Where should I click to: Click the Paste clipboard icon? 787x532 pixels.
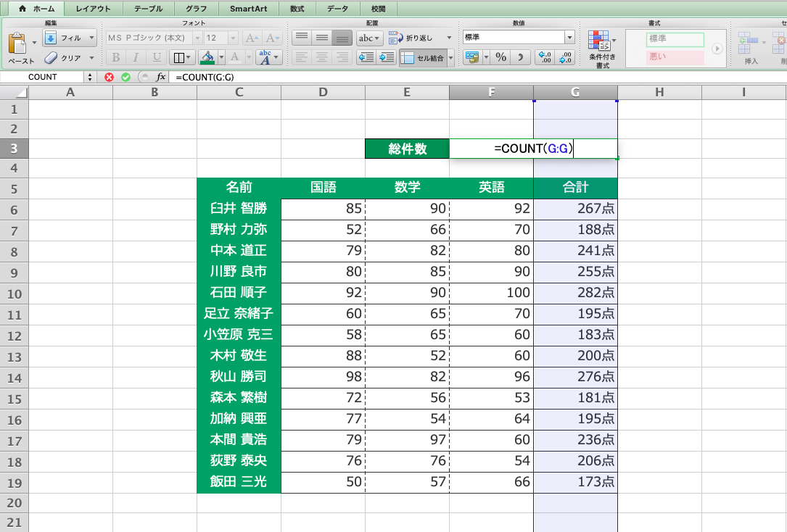(x=17, y=43)
